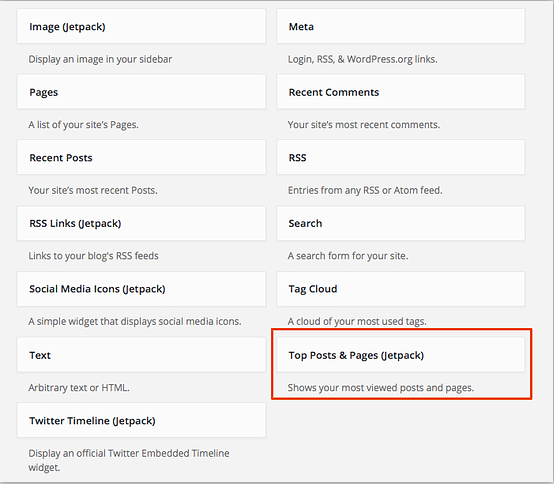Open the Meta widget box

coord(401,26)
